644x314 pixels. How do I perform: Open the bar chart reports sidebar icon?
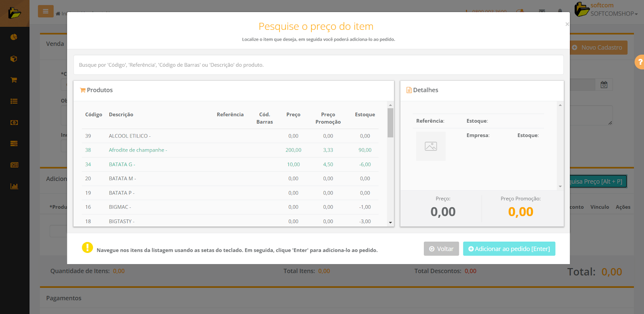(x=14, y=186)
